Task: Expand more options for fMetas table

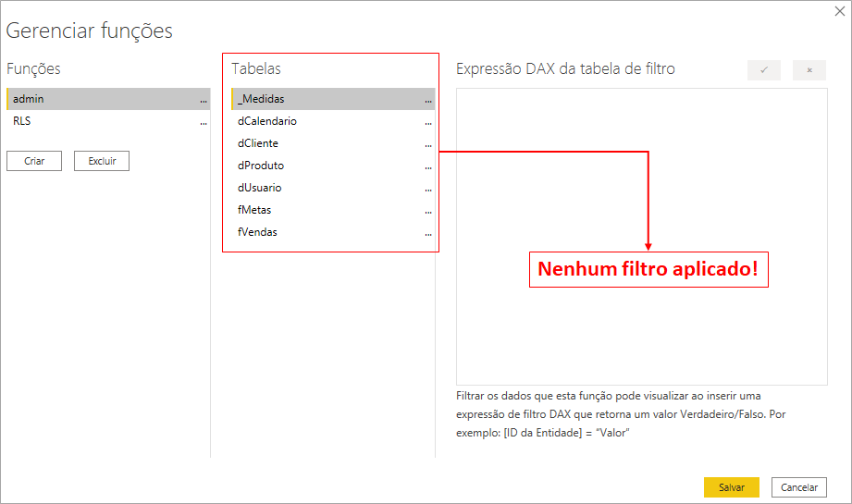Action: (x=428, y=211)
